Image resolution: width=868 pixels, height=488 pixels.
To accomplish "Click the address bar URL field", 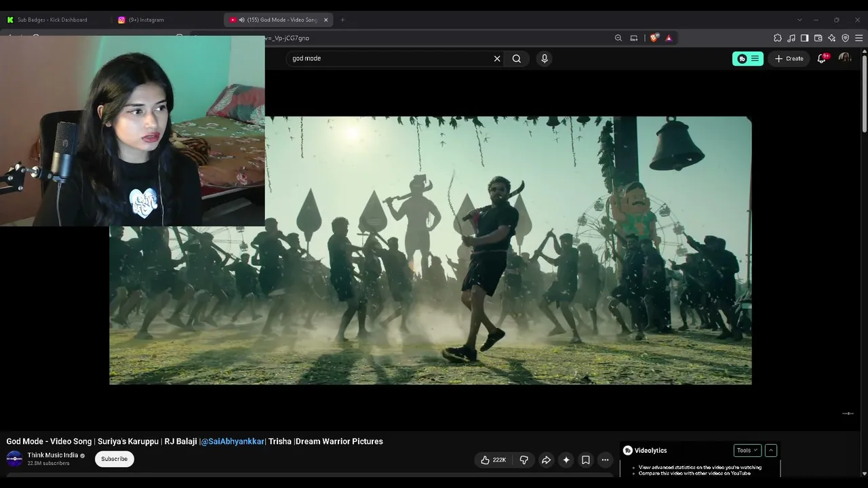I will tap(434, 38).
